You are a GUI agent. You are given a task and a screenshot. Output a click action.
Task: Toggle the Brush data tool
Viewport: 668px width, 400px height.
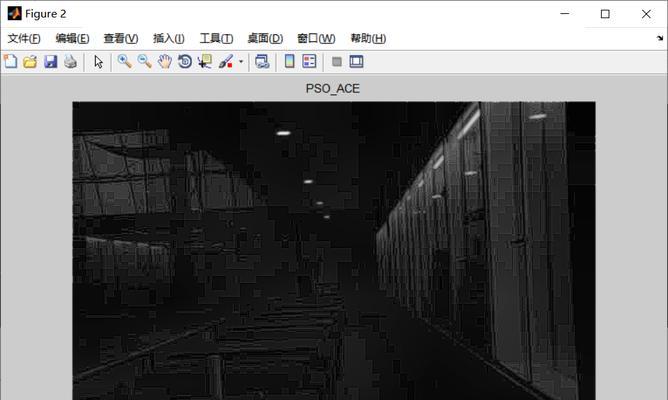[x=226, y=62]
